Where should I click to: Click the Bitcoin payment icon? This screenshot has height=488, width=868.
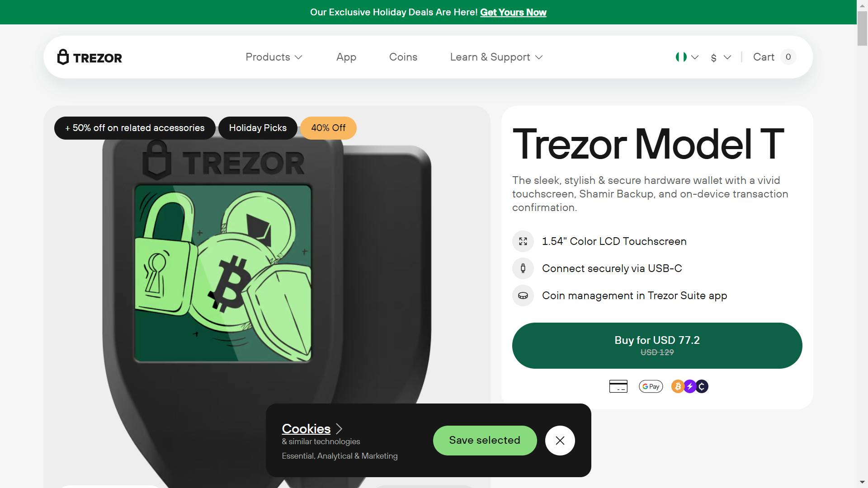[677, 387]
